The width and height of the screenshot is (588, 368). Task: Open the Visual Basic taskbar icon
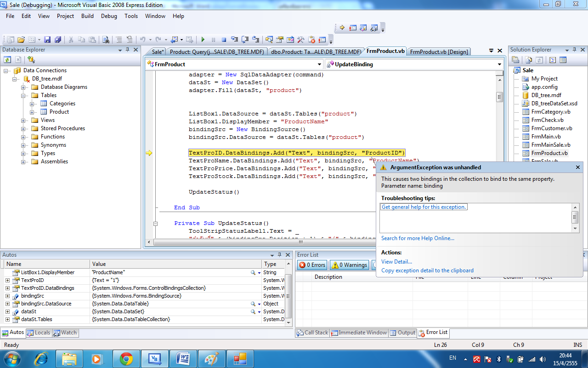coord(154,358)
